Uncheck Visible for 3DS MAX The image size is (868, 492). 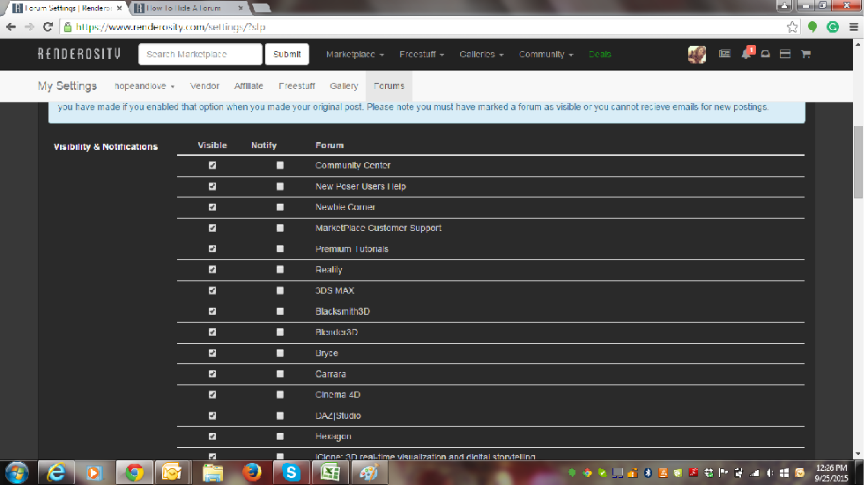coord(213,292)
